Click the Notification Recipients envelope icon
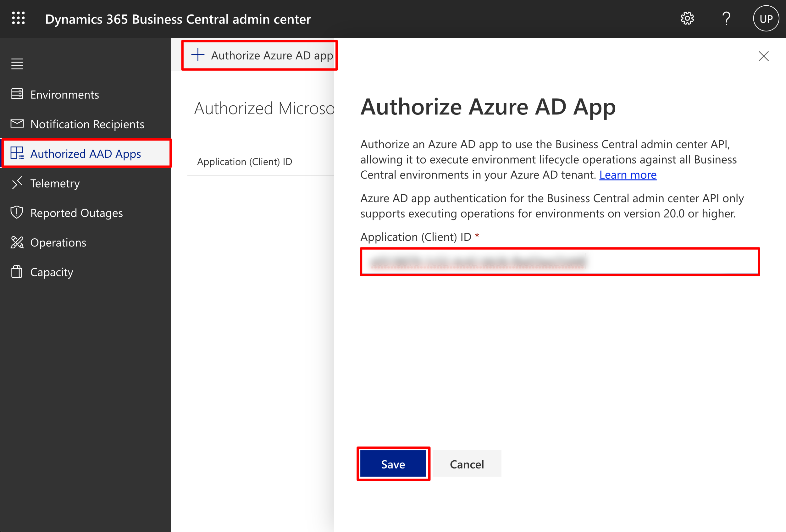 pyautogui.click(x=17, y=124)
